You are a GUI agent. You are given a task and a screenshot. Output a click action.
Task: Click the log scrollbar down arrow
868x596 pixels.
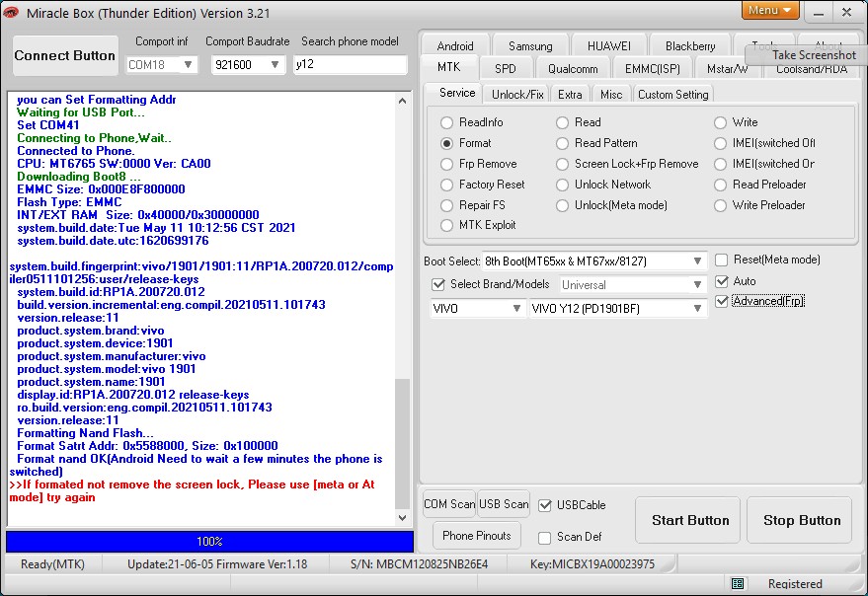coord(403,518)
